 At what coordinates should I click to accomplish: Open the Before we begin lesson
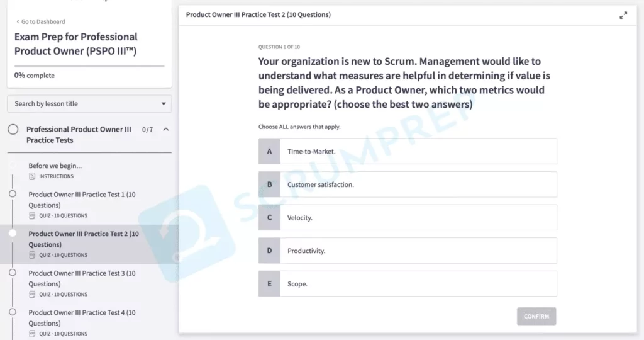coord(55,166)
